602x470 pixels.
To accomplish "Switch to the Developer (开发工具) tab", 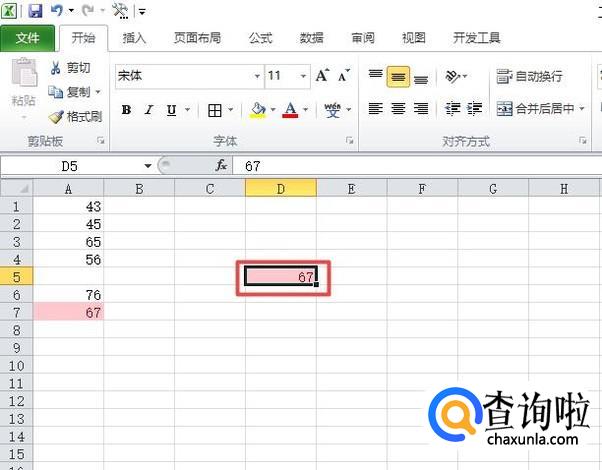I will tap(476, 38).
